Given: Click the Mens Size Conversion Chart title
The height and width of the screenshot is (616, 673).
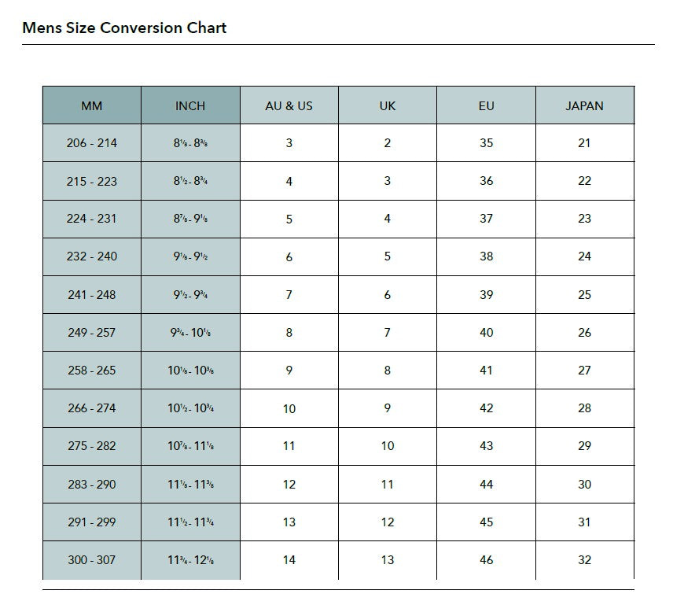Looking at the screenshot, I should click(x=124, y=28).
